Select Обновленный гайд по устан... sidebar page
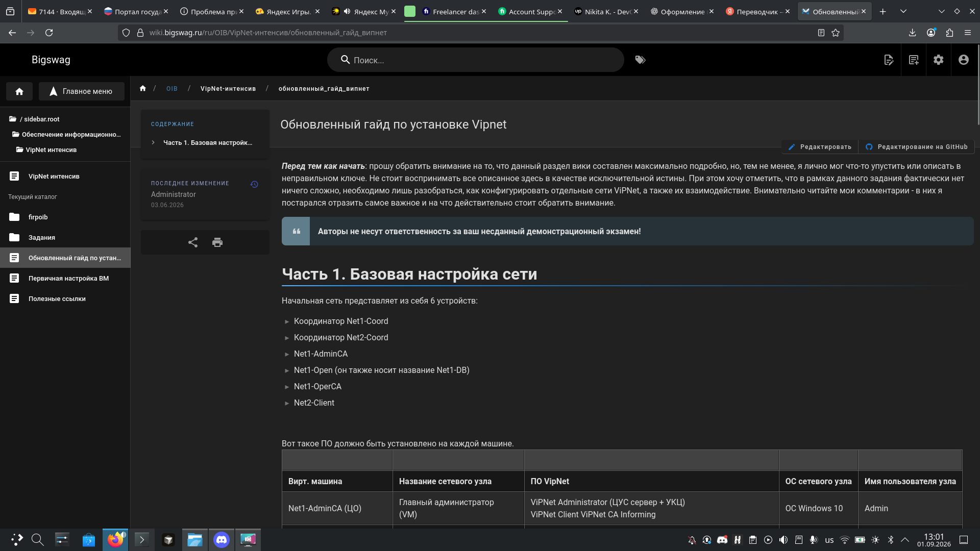Viewport: 980px width, 551px height. point(65,258)
